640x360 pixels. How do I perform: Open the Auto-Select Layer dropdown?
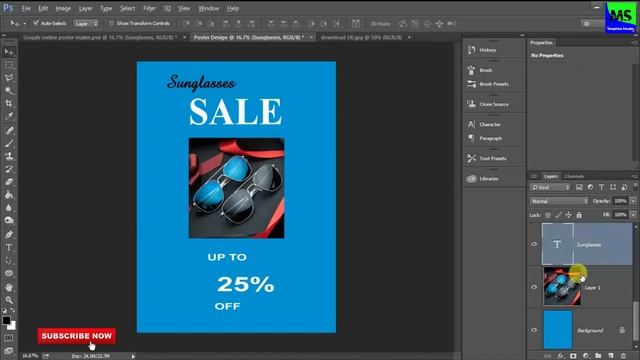click(86, 24)
